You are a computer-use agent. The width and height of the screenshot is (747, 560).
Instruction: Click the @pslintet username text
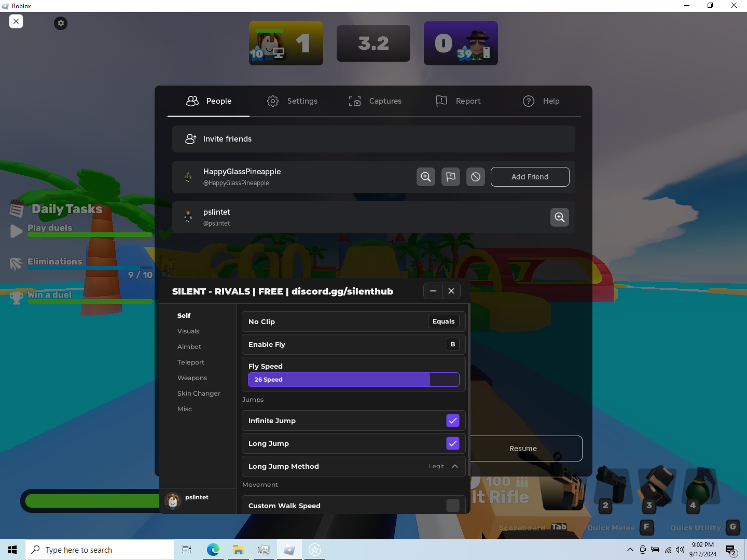coord(216,223)
